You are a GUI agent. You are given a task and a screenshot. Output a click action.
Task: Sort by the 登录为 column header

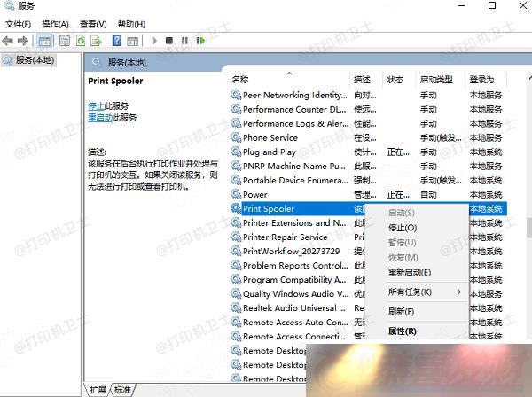481,80
